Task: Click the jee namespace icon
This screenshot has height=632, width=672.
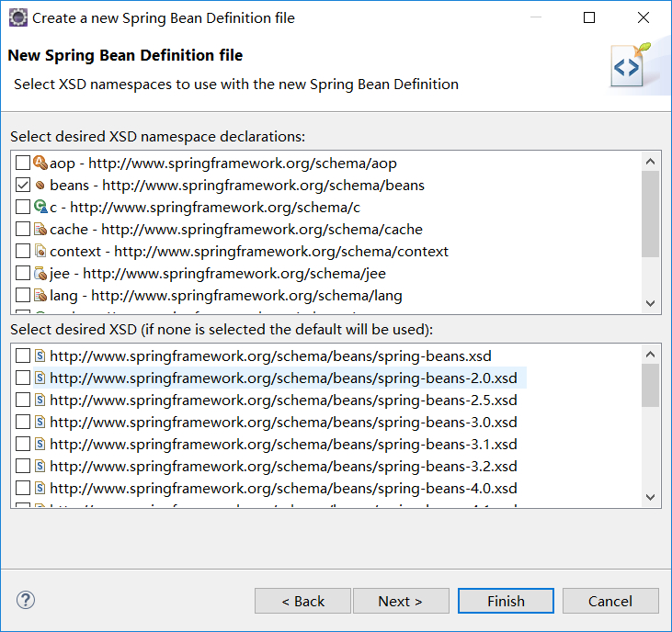Action: pyautogui.click(x=40, y=273)
